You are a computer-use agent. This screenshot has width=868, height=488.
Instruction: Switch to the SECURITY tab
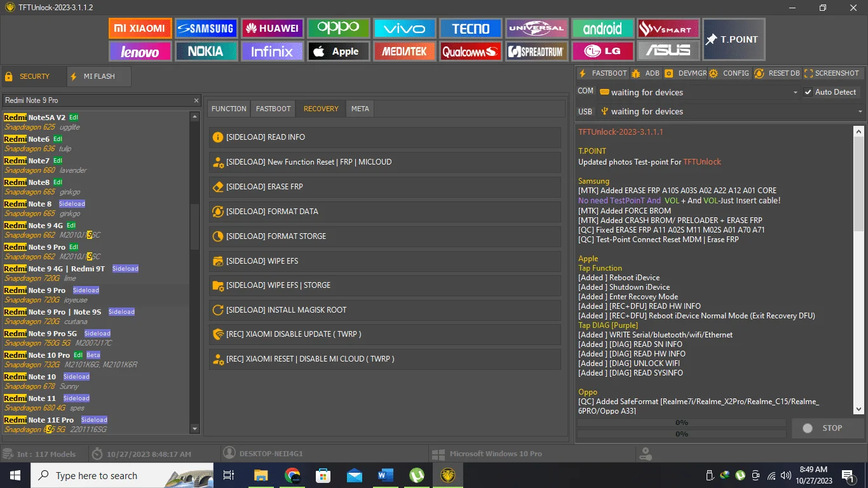point(34,76)
